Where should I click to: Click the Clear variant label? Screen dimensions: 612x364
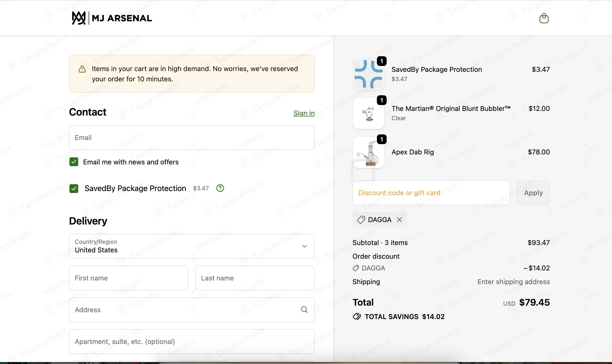[x=399, y=118]
